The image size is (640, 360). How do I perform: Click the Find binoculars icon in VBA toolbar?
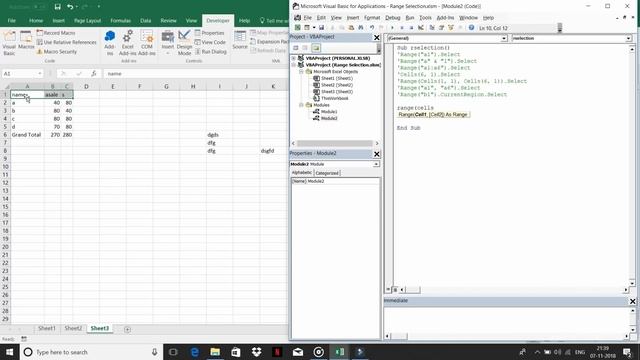[361, 27]
